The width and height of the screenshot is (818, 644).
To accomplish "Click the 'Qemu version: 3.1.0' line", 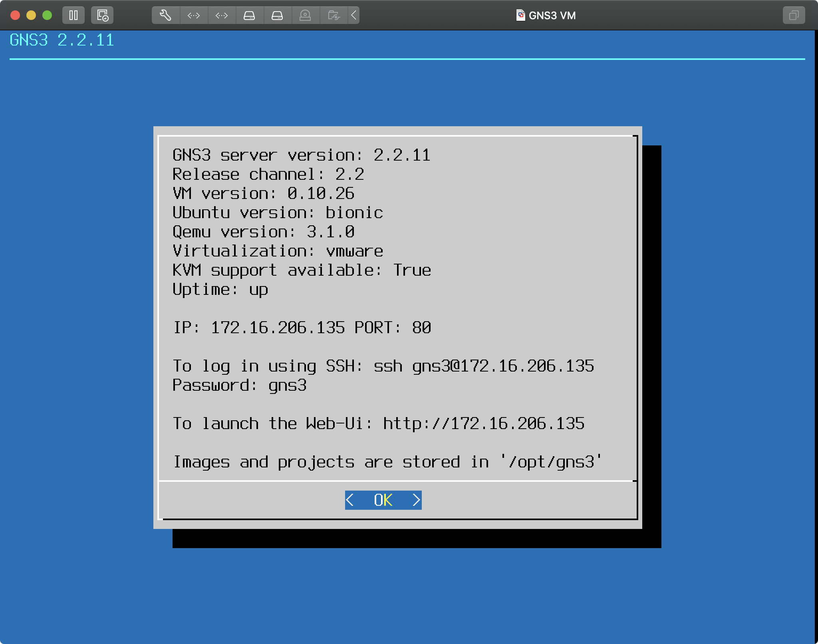I will click(263, 232).
